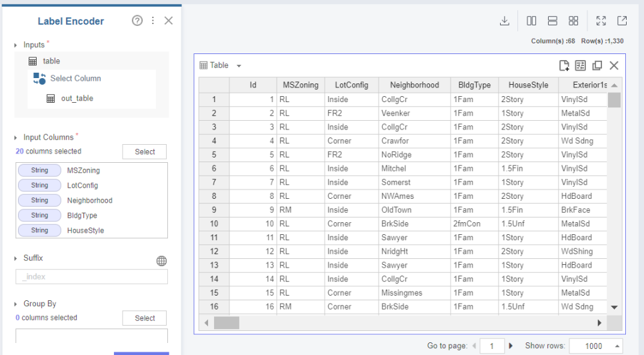Click Select button for Group By
This screenshot has height=355, width=644.
[x=145, y=318]
